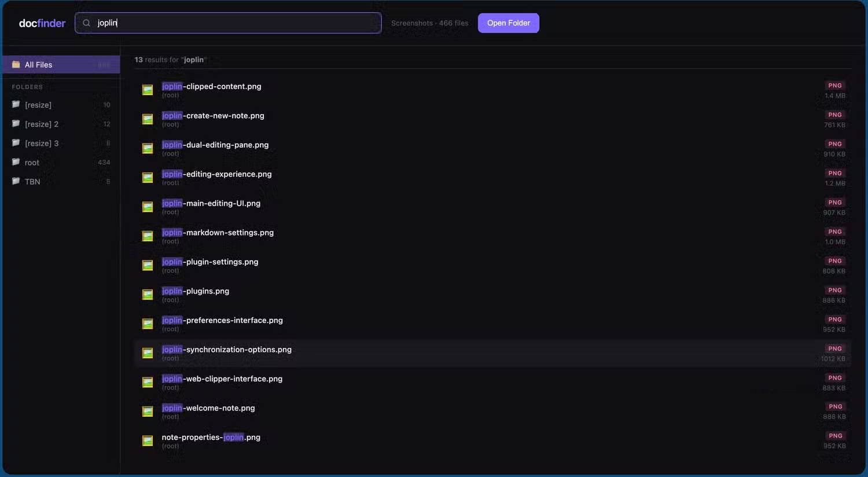Click image icon for joplin-synchronization-options.png
The image size is (868, 477).
coord(148,353)
